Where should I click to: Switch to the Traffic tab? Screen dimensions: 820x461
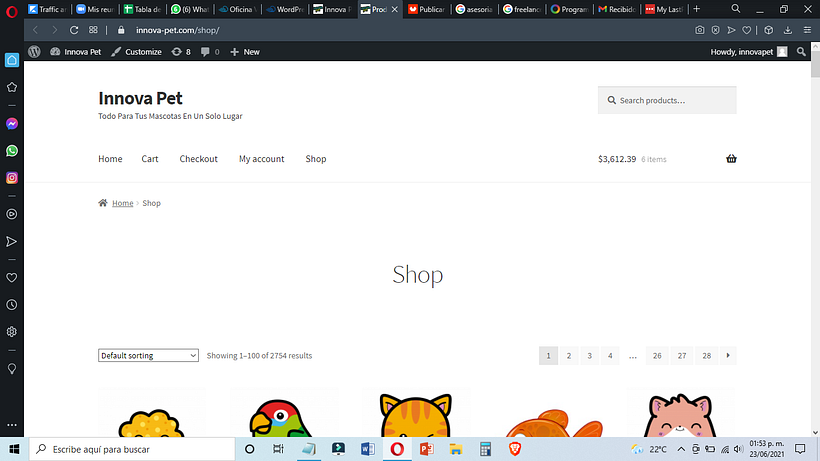point(47,9)
